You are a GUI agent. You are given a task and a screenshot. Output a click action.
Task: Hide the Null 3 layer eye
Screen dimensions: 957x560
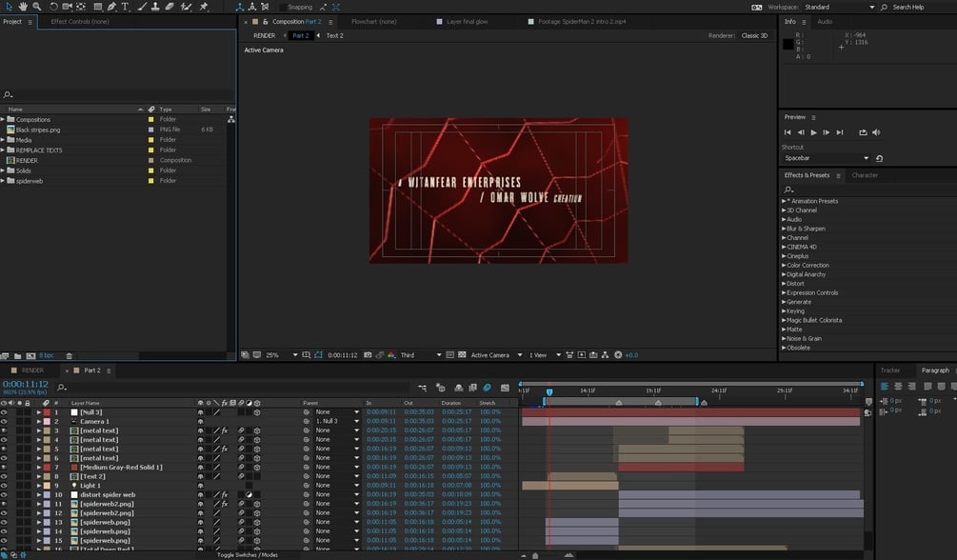pyautogui.click(x=4, y=412)
